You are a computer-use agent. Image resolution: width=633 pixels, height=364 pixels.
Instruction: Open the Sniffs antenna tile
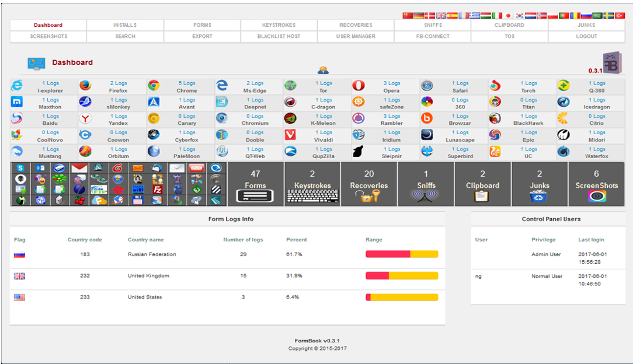click(x=426, y=184)
